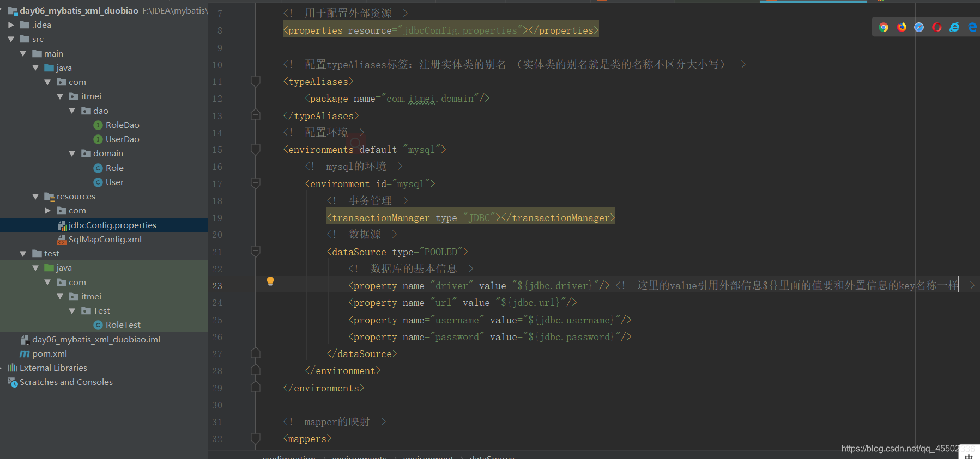This screenshot has height=459, width=980.
Task: Open in Opera browser icon
Action: click(x=937, y=27)
